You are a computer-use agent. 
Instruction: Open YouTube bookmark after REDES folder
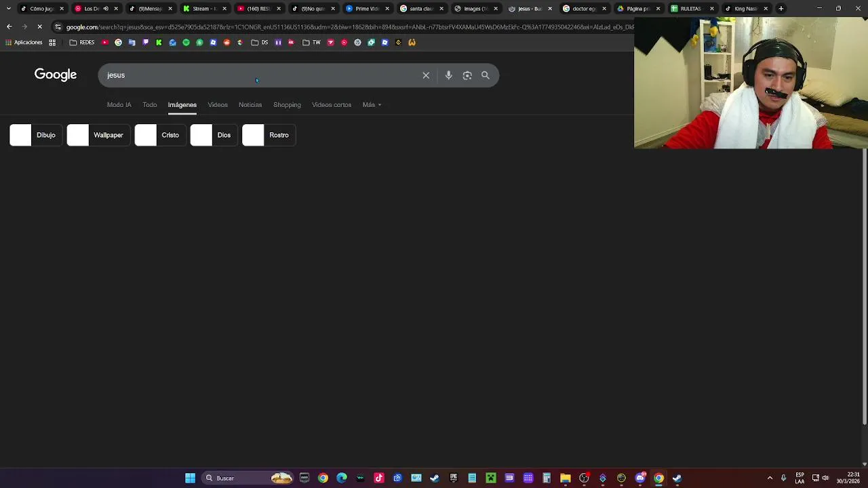pos(104,42)
